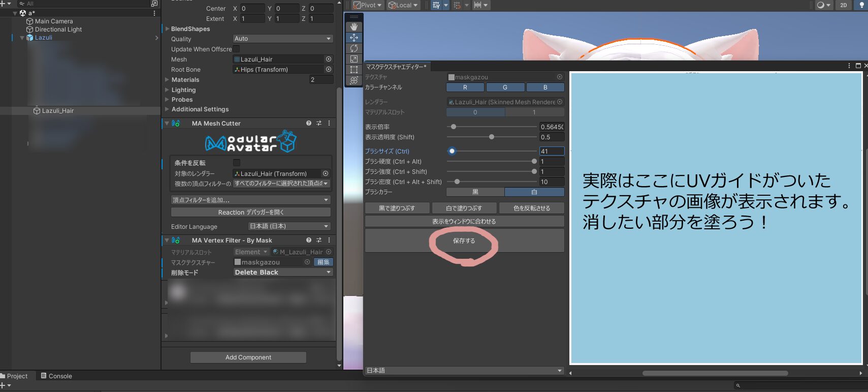The width and height of the screenshot is (868, 392).
Task: Toggle Update When Offscreen checkbox
Action: (236, 49)
